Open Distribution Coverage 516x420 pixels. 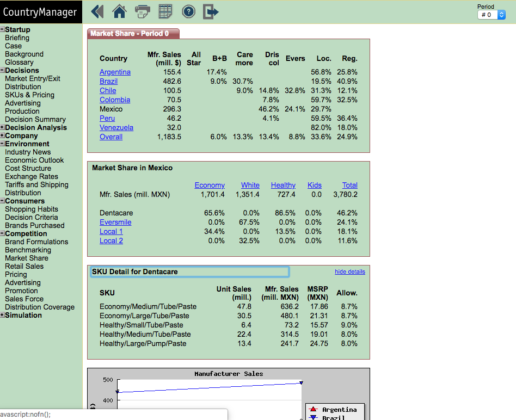pos(40,307)
